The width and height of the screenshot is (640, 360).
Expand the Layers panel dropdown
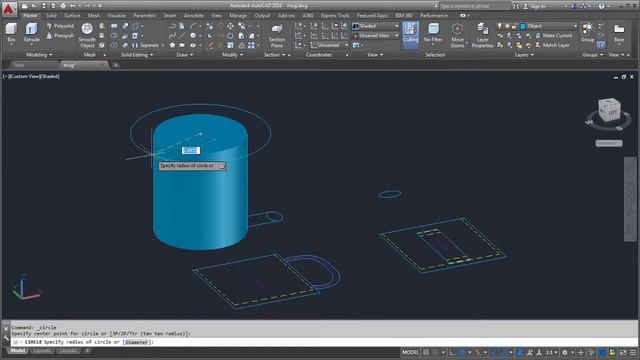pyautogui.click(x=524, y=55)
